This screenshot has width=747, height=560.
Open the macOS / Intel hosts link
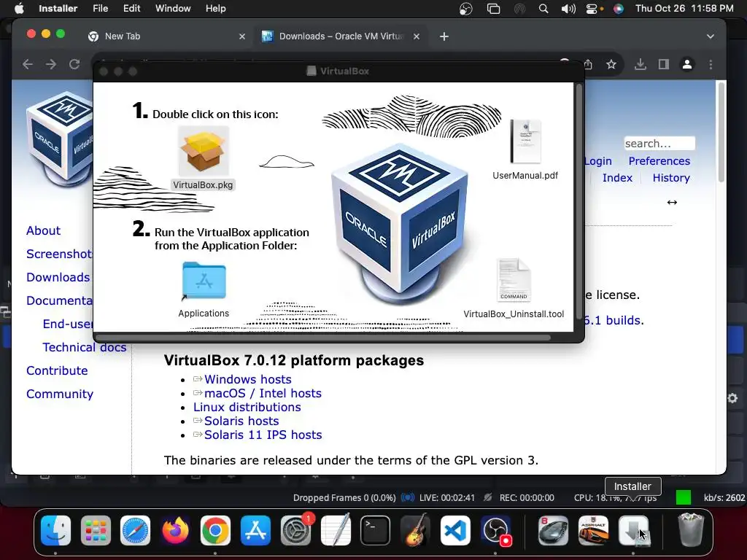coord(263,393)
